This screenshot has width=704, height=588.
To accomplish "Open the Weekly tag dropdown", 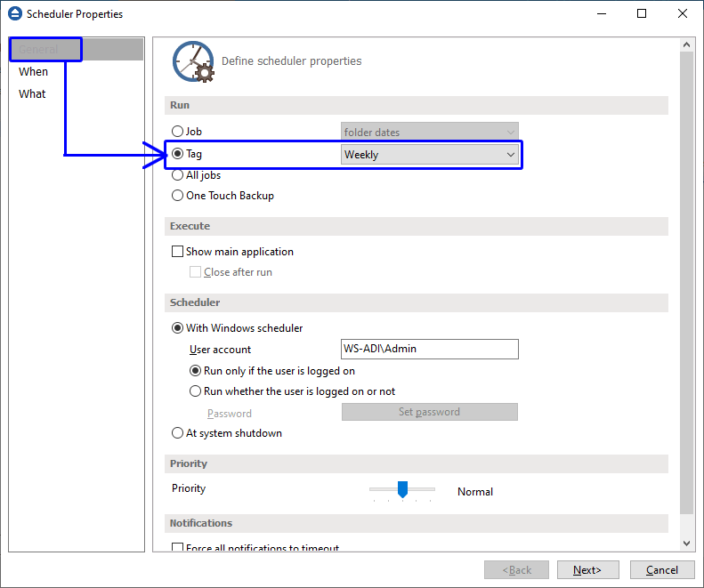I will point(430,155).
